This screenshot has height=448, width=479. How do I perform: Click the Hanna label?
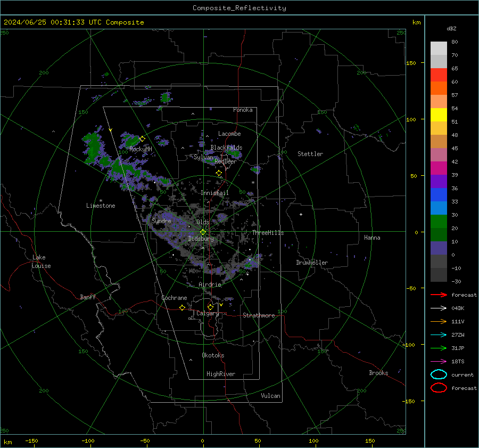[372, 238]
